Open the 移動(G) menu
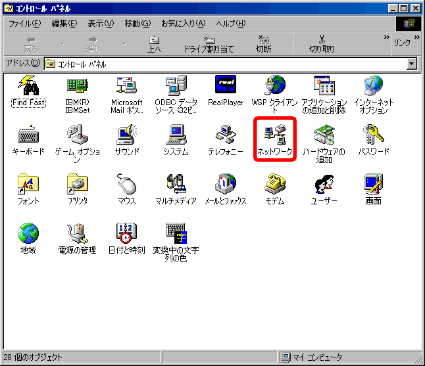The image size is (425, 366). (x=138, y=24)
